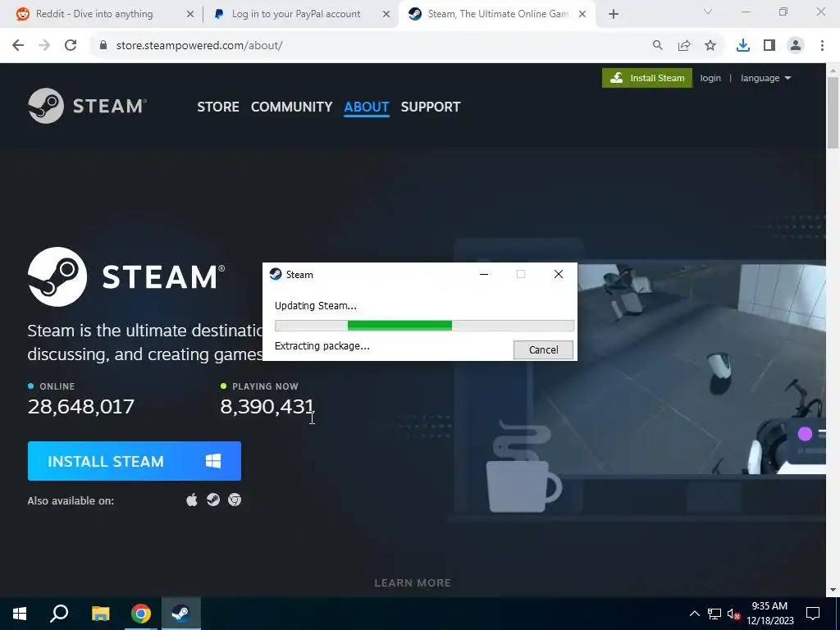Open the login link
Viewport: 840px width, 630px height.
pyautogui.click(x=710, y=78)
